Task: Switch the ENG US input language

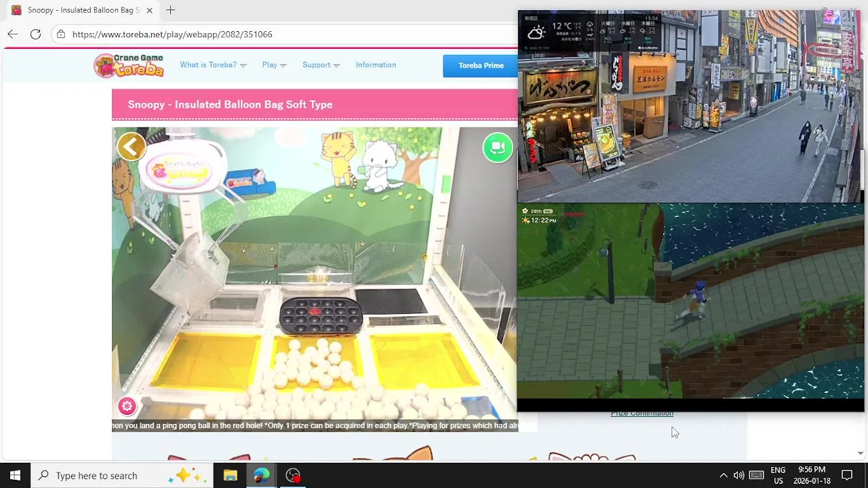Action: pyautogui.click(x=778, y=475)
